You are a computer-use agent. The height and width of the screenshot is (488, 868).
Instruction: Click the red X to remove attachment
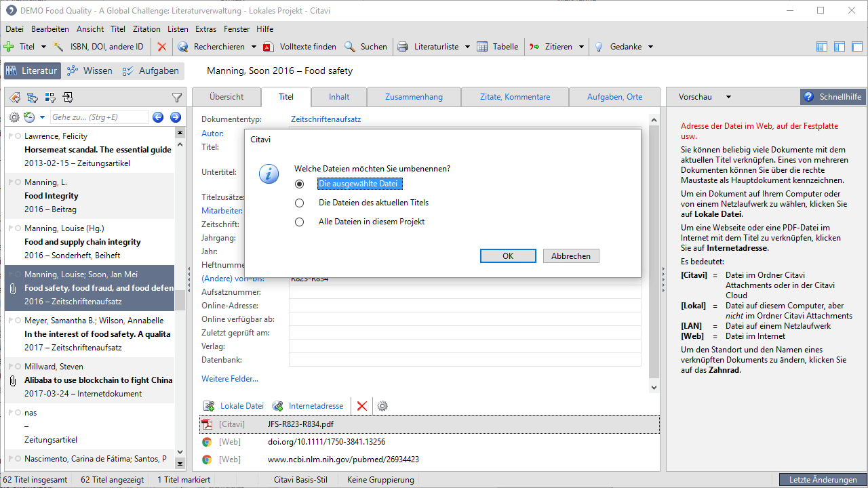pyautogui.click(x=361, y=406)
